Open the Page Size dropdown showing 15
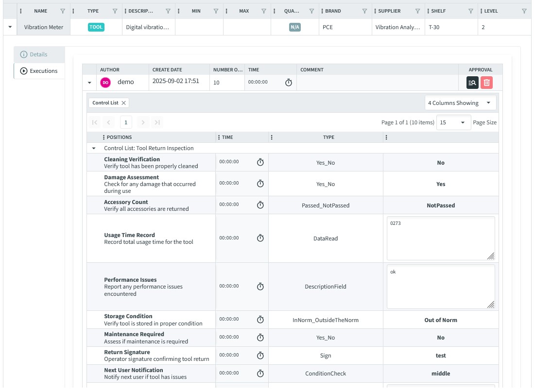 pos(453,122)
